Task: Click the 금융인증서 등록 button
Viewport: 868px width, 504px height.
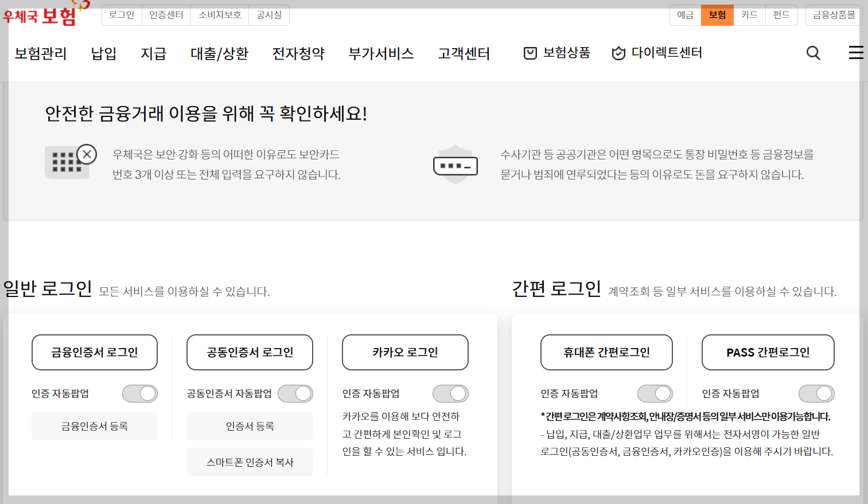Action: tap(94, 425)
